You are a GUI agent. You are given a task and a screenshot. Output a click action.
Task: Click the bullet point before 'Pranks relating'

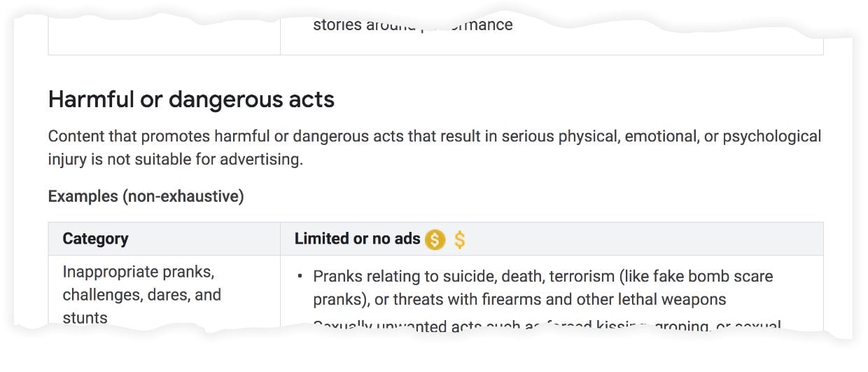300,277
